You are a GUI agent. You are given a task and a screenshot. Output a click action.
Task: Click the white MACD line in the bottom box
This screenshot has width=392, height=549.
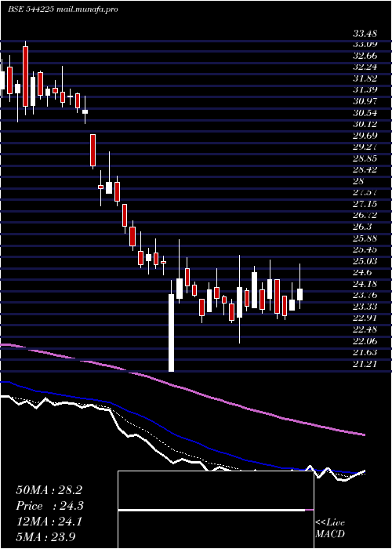click(x=212, y=510)
